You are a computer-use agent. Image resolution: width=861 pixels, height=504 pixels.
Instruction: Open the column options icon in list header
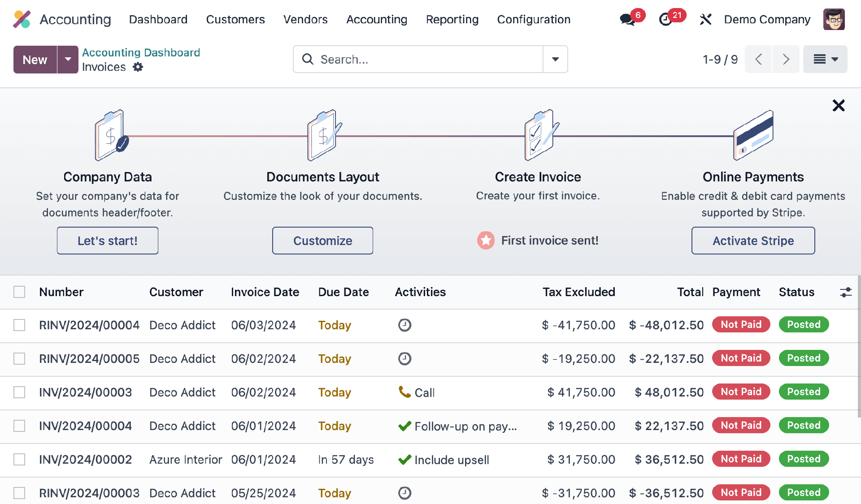click(846, 292)
